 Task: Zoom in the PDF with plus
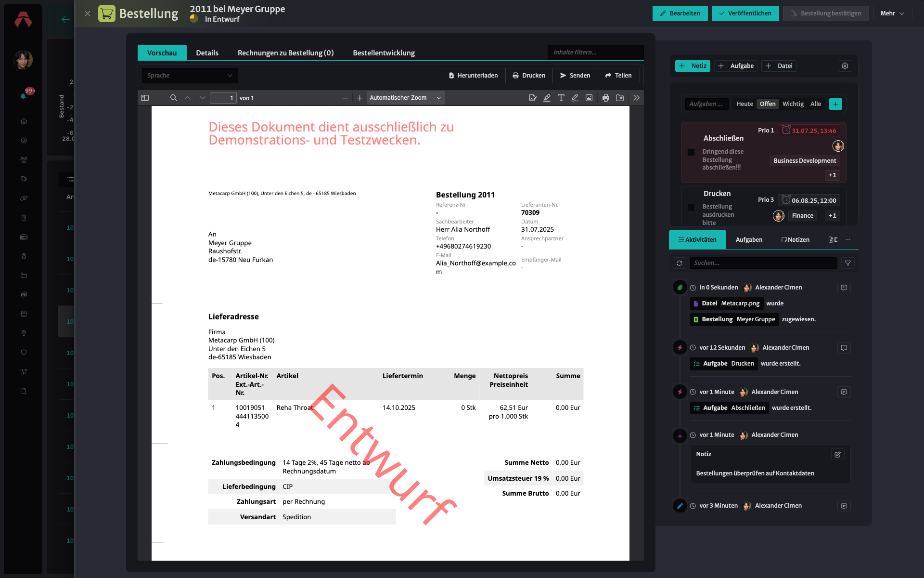[x=359, y=98]
